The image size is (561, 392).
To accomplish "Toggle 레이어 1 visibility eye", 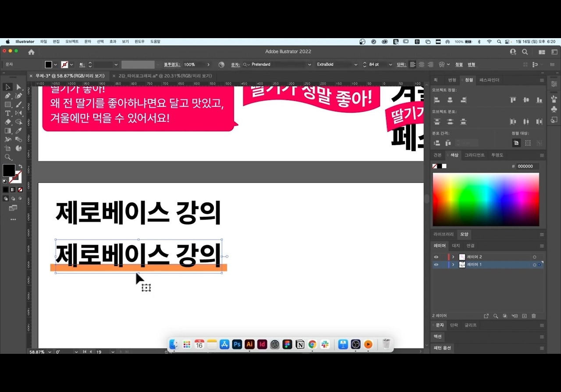I will [x=436, y=264].
